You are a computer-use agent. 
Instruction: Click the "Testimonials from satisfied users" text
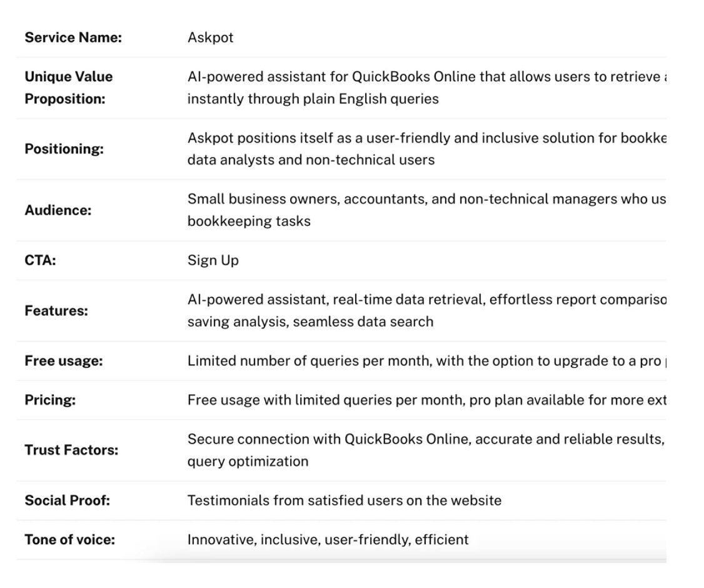pyautogui.click(x=344, y=500)
